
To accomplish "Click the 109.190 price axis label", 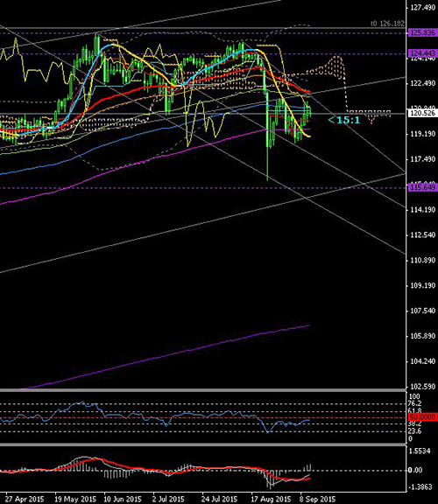I will [423, 285].
